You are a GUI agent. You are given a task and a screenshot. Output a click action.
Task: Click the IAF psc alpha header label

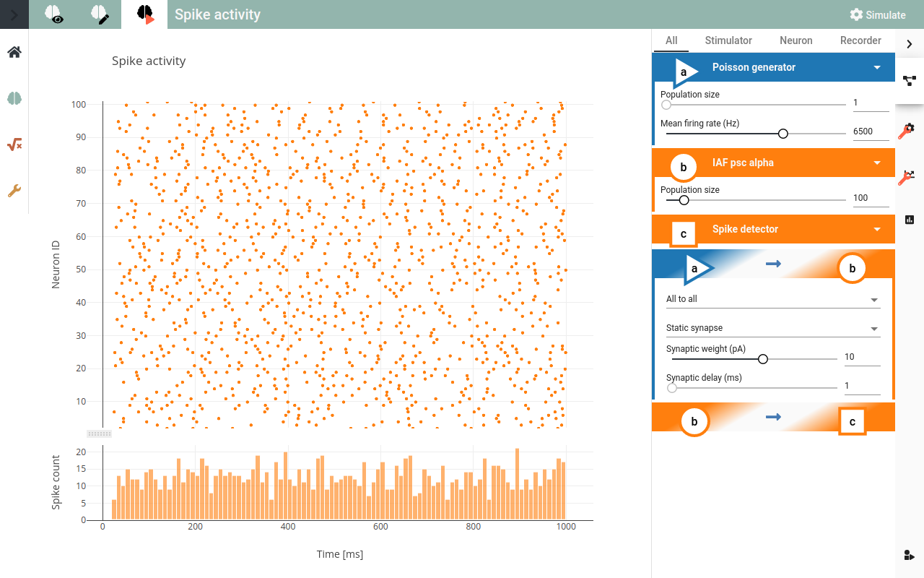[x=743, y=163]
